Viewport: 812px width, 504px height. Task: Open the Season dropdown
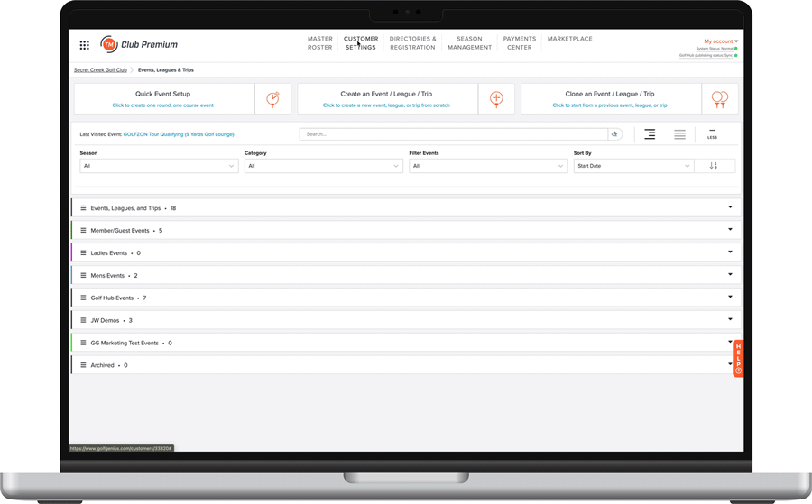point(159,166)
